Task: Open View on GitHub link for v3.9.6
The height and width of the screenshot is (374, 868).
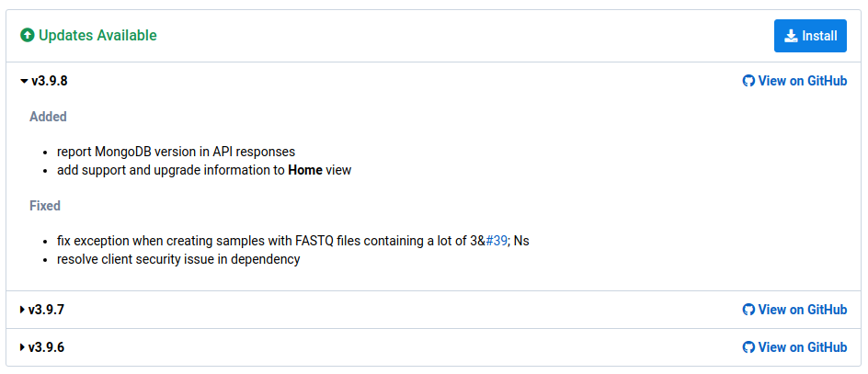Action: pyautogui.click(x=802, y=347)
